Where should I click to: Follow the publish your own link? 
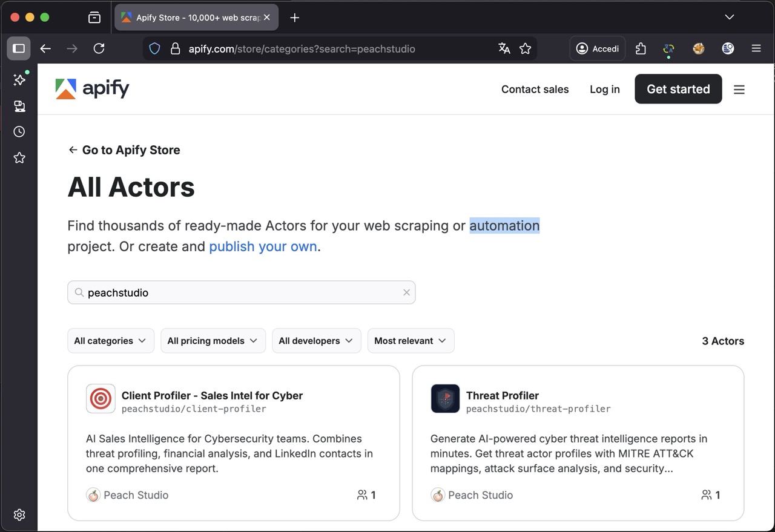pos(263,246)
